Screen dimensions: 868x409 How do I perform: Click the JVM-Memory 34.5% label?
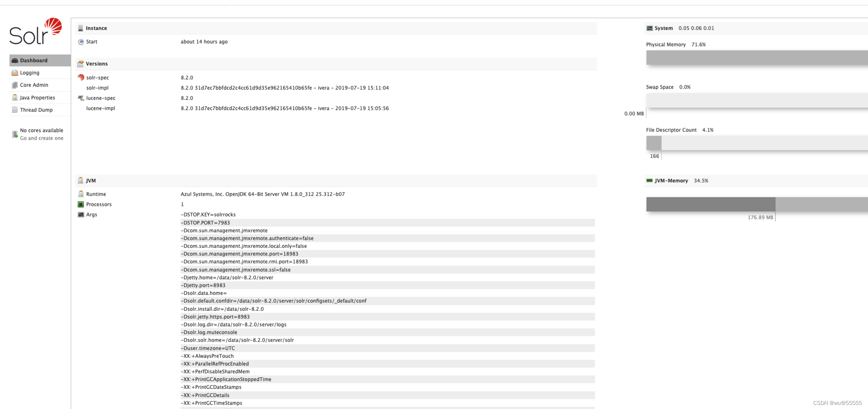coord(682,181)
